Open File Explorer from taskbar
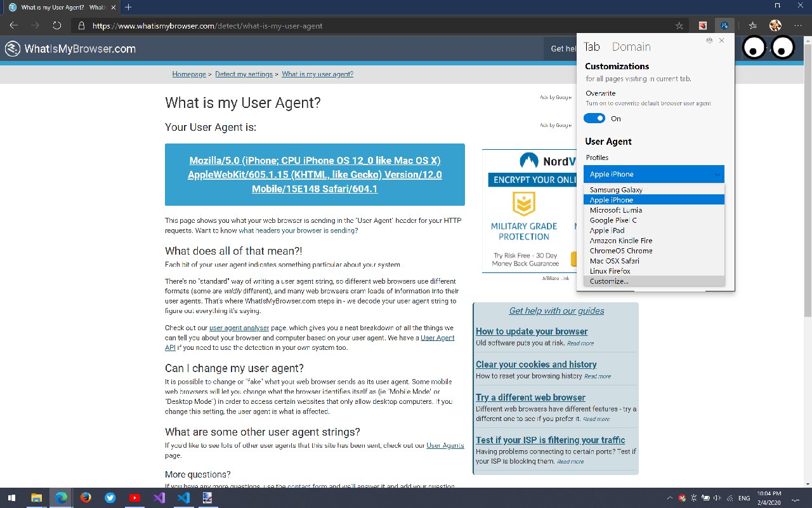The width and height of the screenshot is (812, 508). click(x=37, y=498)
